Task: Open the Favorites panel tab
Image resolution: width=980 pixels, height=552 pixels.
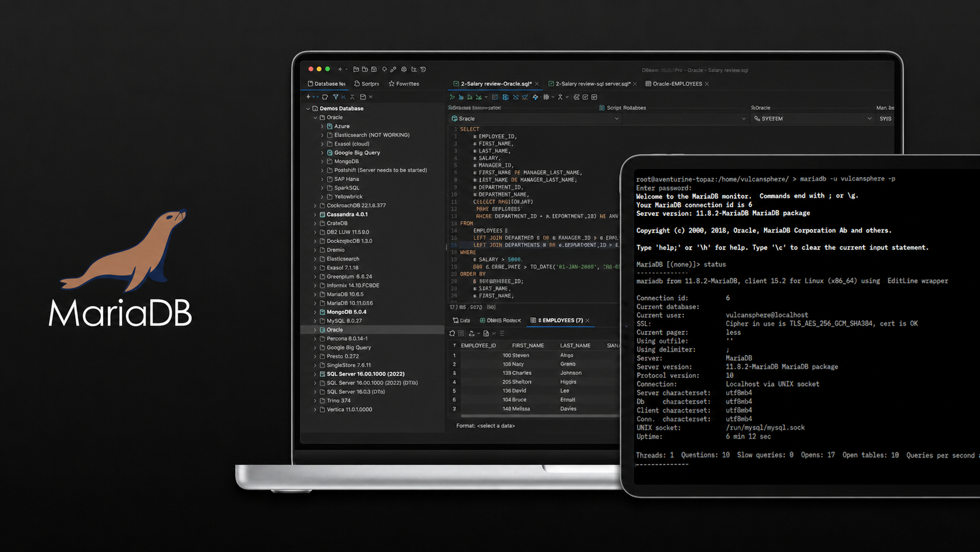Action: [404, 84]
